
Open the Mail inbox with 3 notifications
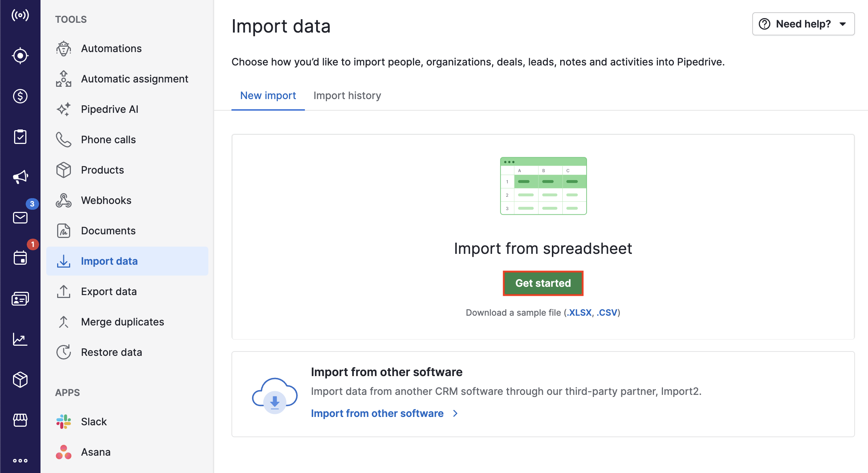pos(20,217)
